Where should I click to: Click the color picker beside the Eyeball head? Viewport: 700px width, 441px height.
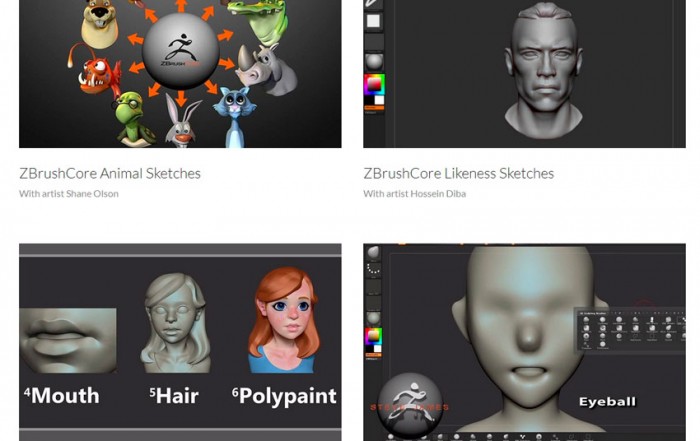[374, 336]
